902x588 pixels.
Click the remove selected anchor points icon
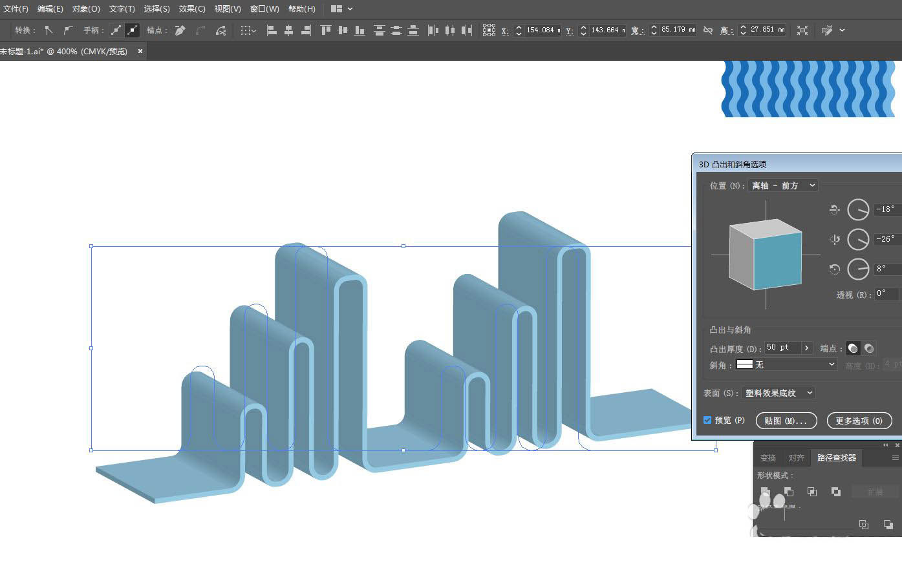(180, 30)
